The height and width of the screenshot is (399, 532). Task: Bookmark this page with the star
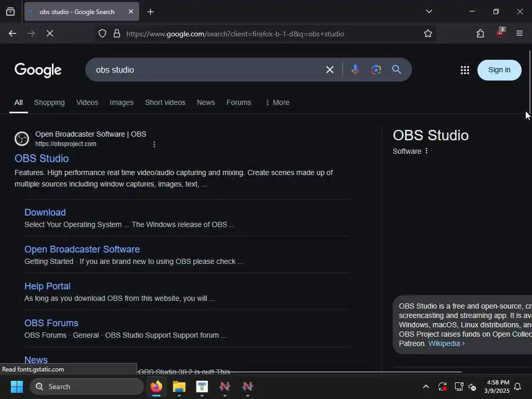tap(428, 34)
